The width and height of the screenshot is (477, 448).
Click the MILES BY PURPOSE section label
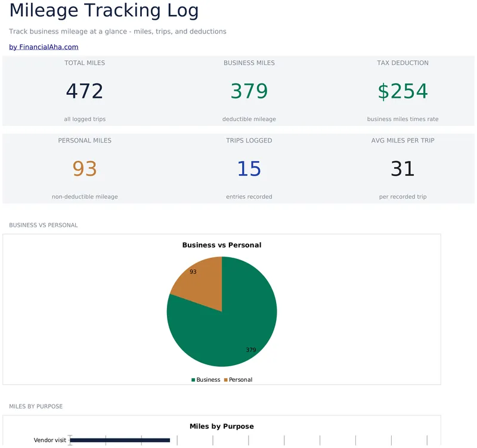(x=36, y=406)
